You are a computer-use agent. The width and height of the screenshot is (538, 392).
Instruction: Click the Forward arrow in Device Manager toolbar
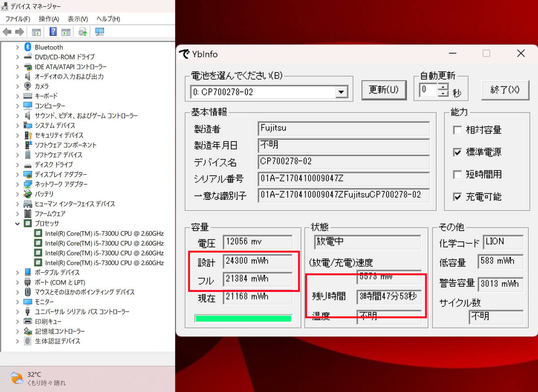(x=19, y=32)
